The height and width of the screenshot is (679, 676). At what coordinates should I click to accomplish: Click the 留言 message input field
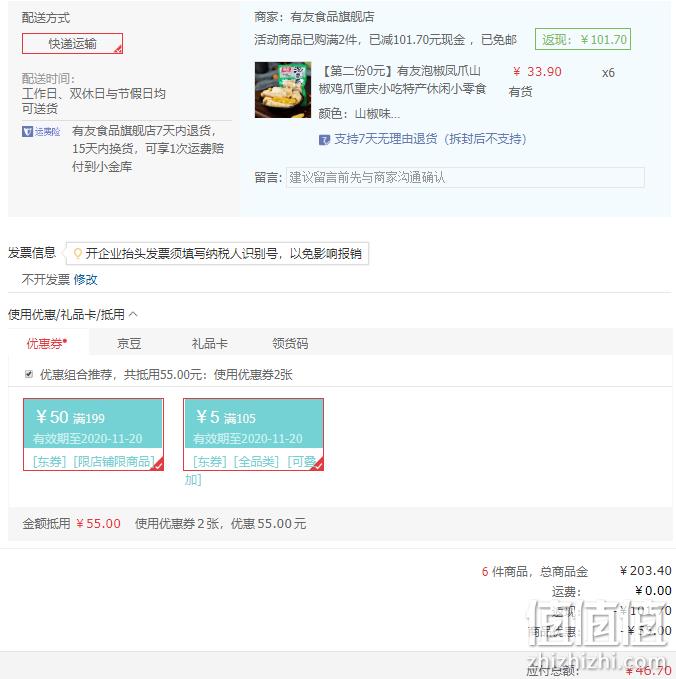465,178
